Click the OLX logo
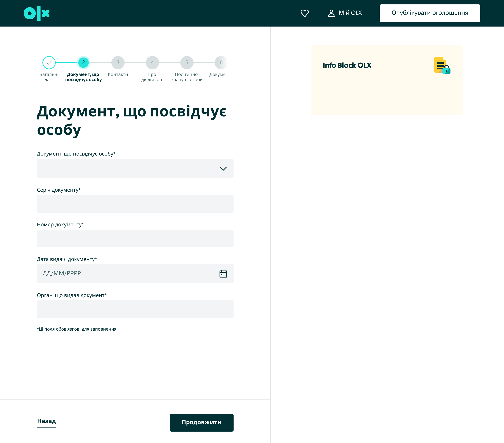504x443 pixels. click(x=37, y=13)
